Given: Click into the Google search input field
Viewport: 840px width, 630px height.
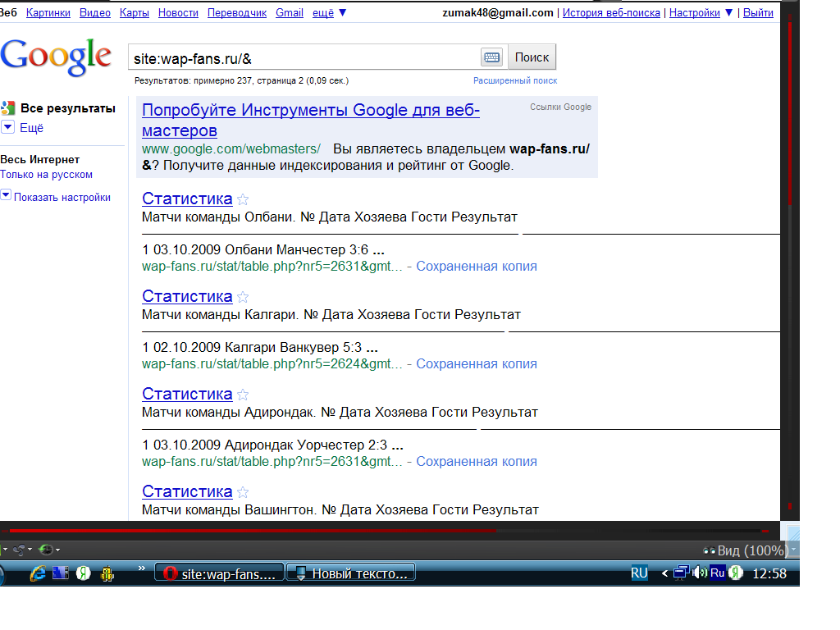Looking at the screenshot, I should coord(304,57).
